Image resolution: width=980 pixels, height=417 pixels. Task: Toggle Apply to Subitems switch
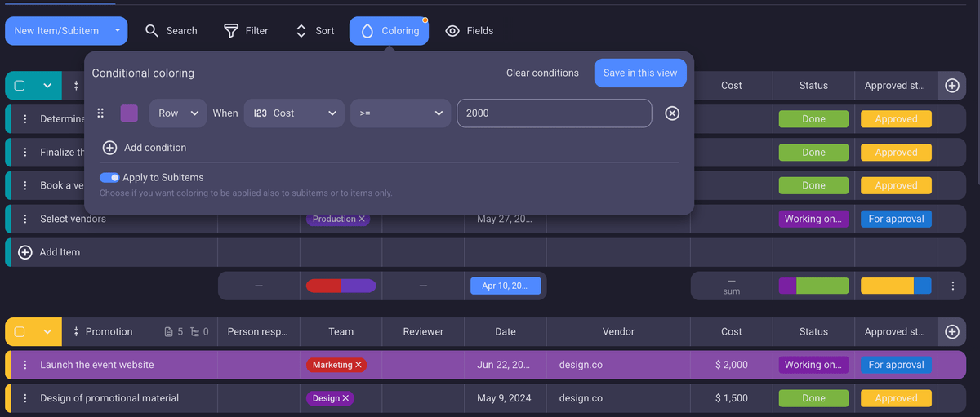(109, 177)
